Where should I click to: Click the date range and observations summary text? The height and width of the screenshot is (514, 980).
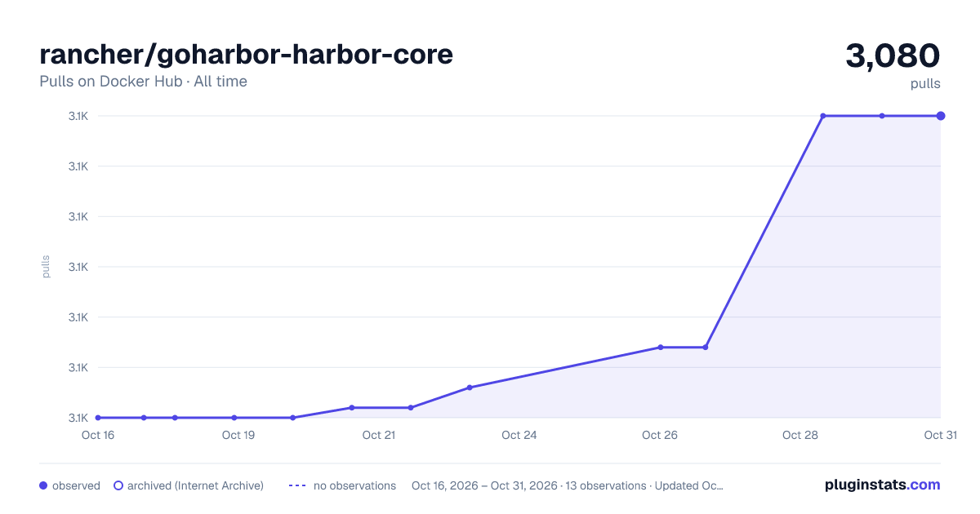pyautogui.click(x=567, y=485)
